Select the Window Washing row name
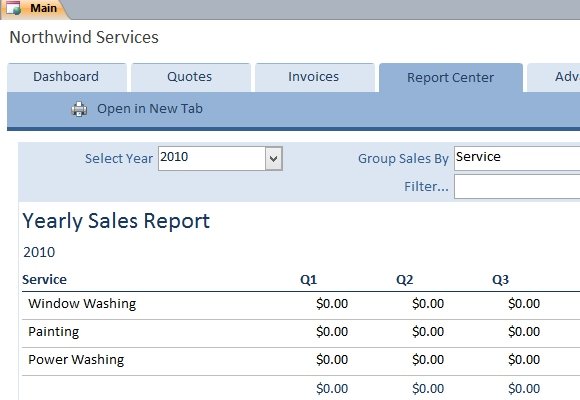The image size is (580, 400). 82,304
